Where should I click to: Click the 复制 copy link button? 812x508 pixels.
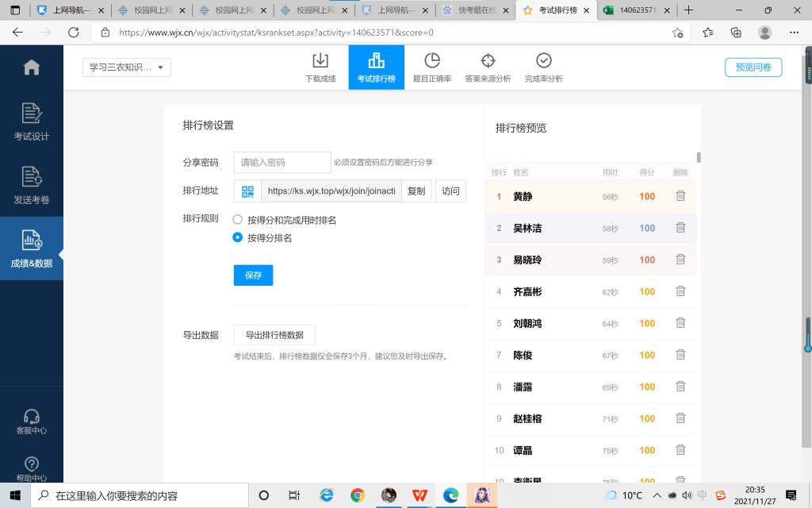416,191
